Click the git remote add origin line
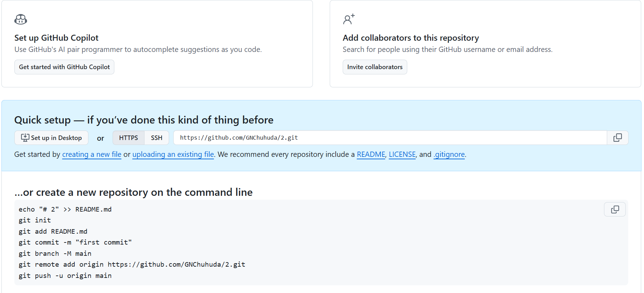The width and height of the screenshot is (644, 293). (x=132, y=265)
